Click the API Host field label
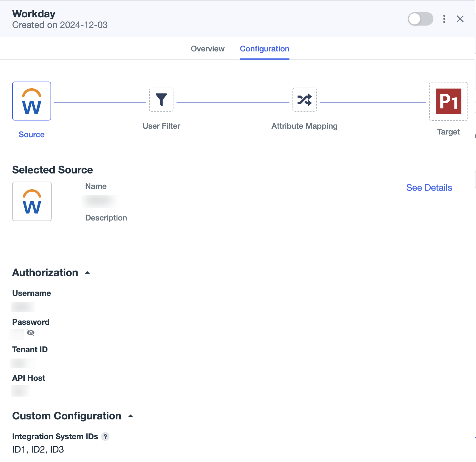 coord(29,378)
